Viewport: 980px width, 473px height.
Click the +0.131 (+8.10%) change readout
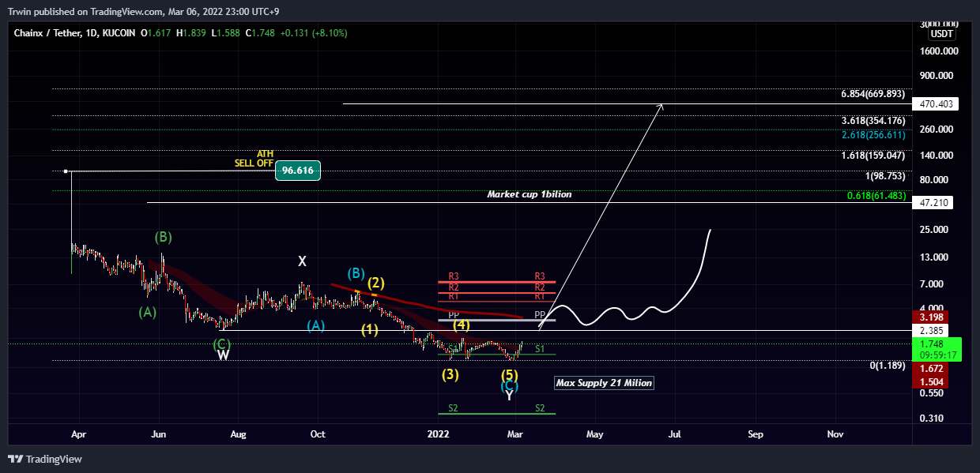tap(313, 33)
